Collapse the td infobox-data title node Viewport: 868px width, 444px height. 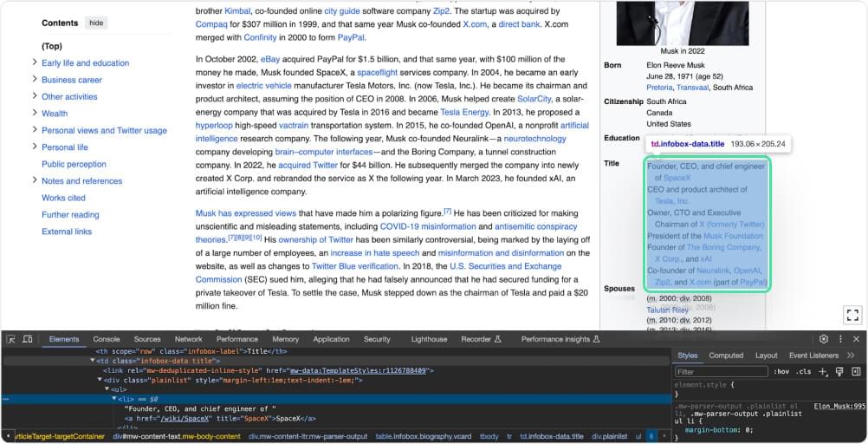(93, 361)
